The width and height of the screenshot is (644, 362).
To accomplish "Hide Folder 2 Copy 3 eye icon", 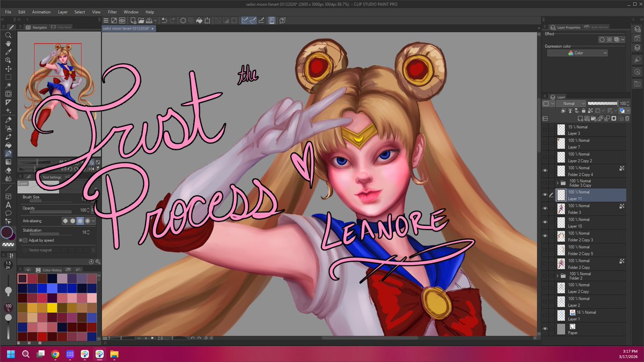I will point(545,236).
